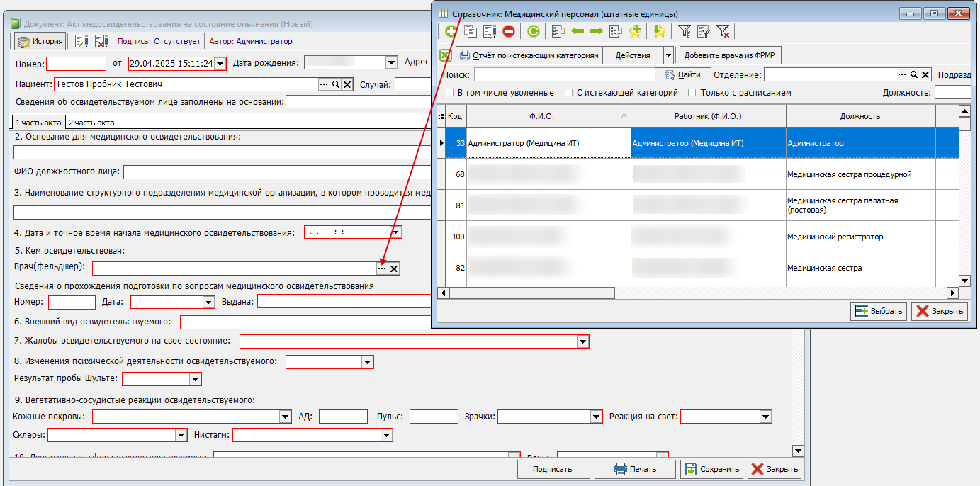
Task: Enable 'Только с расписанием' checkbox
Action: pos(692,93)
